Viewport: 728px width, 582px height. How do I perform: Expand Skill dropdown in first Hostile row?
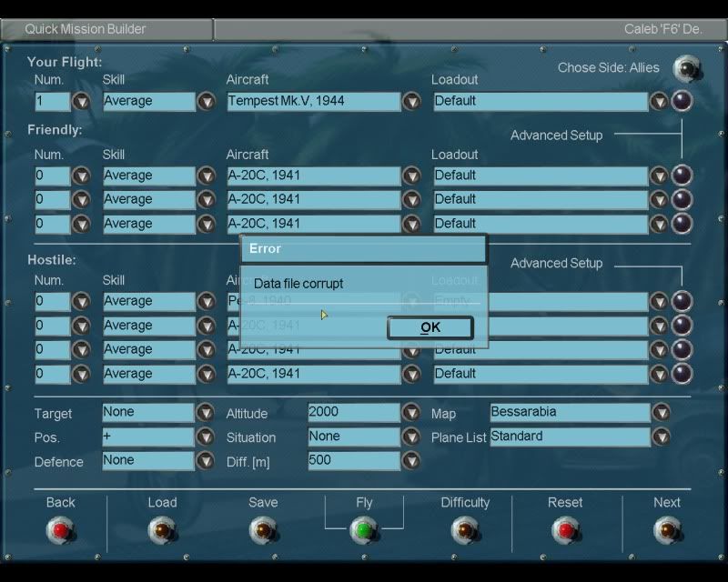click(x=207, y=301)
